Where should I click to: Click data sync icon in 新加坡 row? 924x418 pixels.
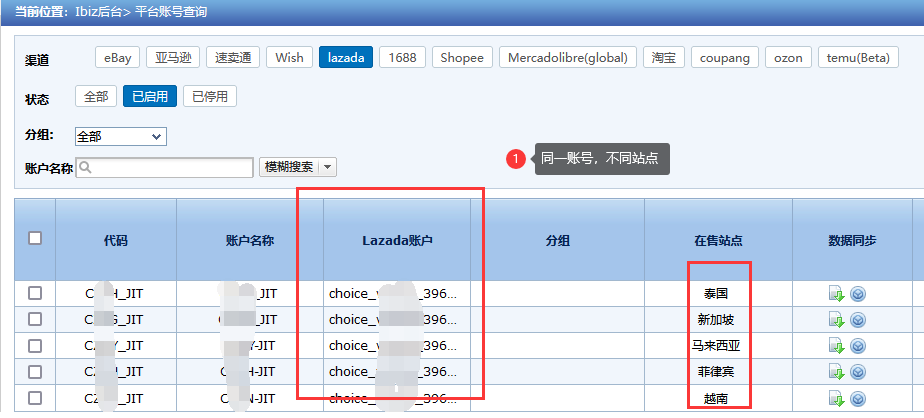coord(837,320)
